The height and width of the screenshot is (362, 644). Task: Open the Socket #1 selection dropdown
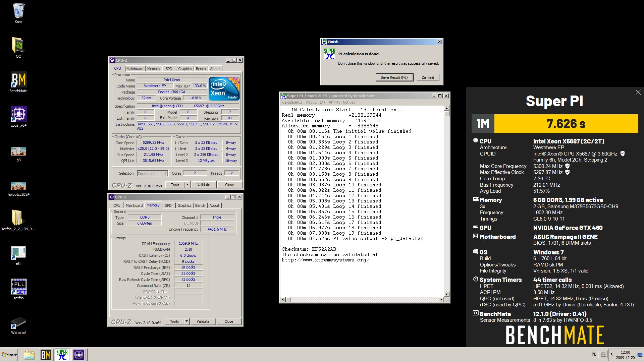click(x=153, y=173)
